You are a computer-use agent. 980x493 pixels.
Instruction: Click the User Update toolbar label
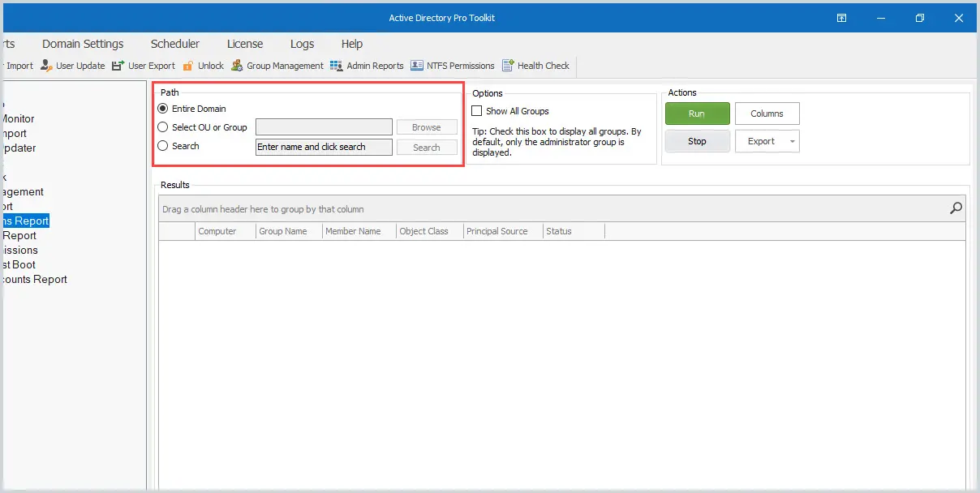click(80, 66)
